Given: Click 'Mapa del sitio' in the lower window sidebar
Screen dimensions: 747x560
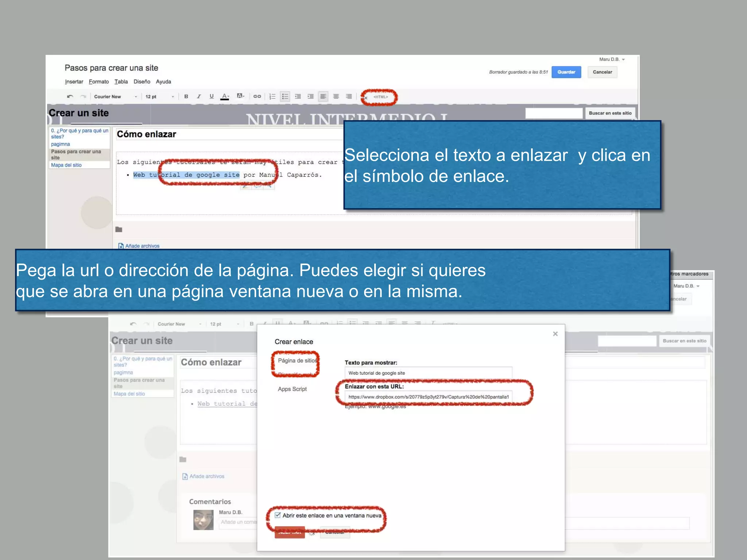Looking at the screenshot, I should 129,394.
